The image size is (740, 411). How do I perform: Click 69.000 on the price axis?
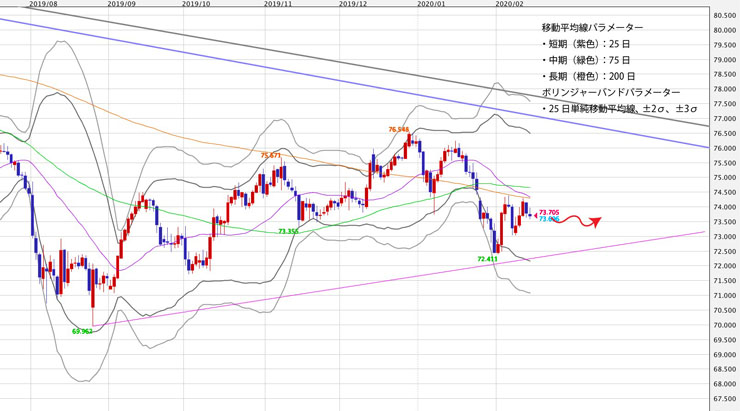coord(725,355)
